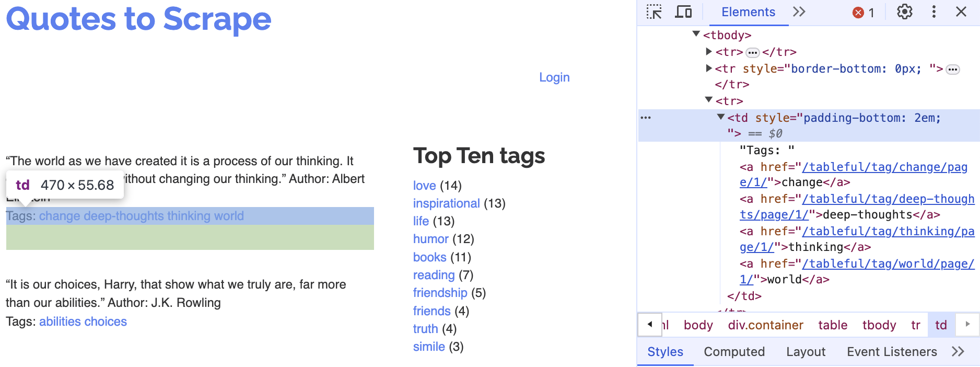Click the Login link
The width and height of the screenshot is (980, 367).
click(x=554, y=77)
